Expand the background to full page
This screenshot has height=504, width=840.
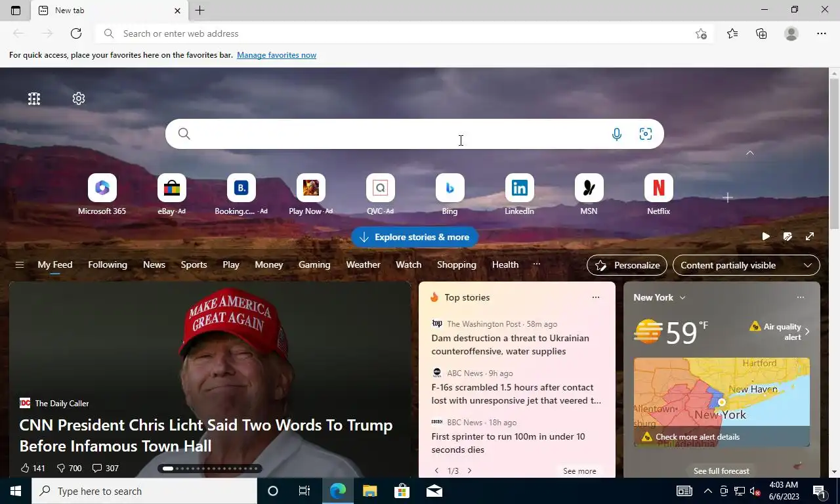click(x=810, y=236)
